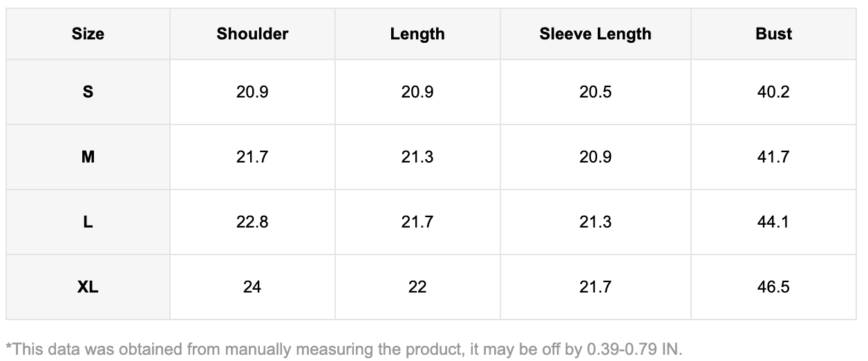Screen dimensions: 868x361
Task: Click the XL size row label
Action: (88, 287)
